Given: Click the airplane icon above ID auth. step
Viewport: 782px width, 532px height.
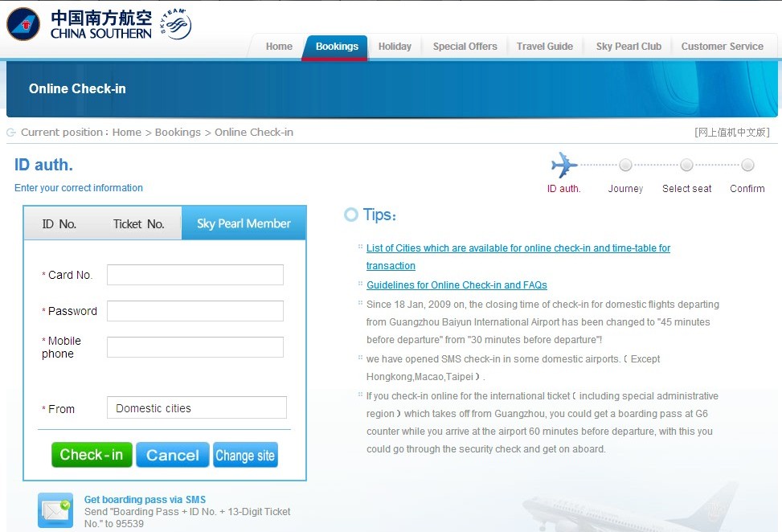Looking at the screenshot, I should [x=564, y=166].
